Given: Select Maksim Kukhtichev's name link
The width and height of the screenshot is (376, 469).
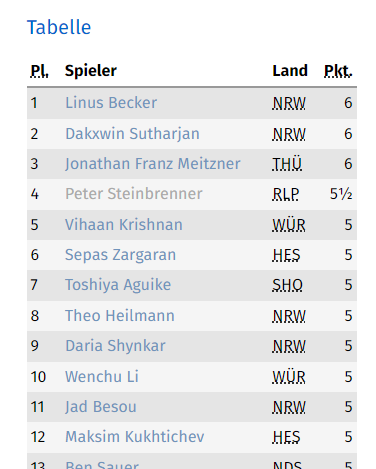Looking at the screenshot, I should pos(135,437).
